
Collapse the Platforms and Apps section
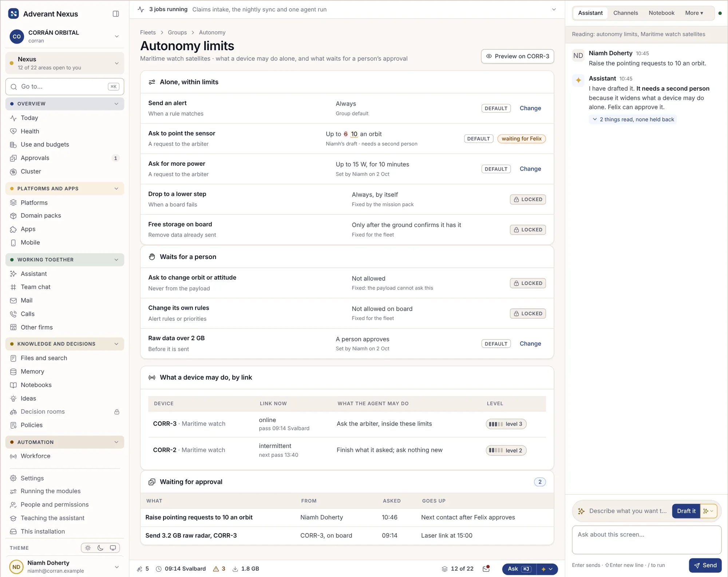(65, 188)
